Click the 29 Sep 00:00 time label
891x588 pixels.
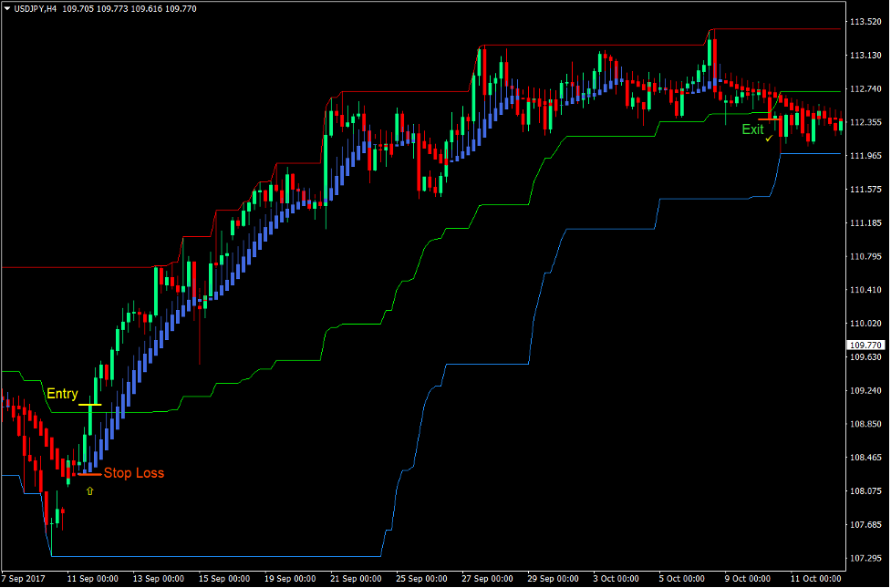click(x=554, y=579)
